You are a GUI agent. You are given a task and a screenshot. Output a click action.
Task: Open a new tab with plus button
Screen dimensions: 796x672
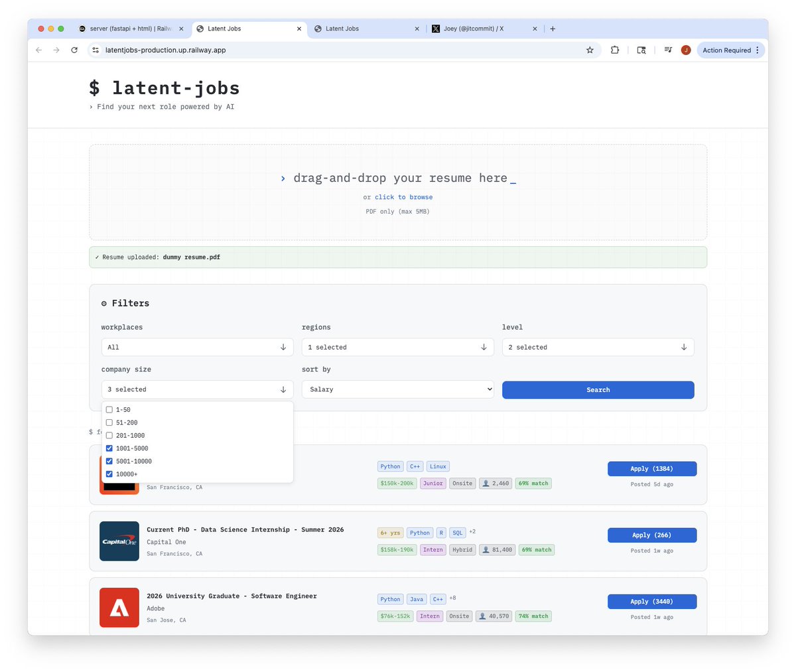pyautogui.click(x=553, y=29)
